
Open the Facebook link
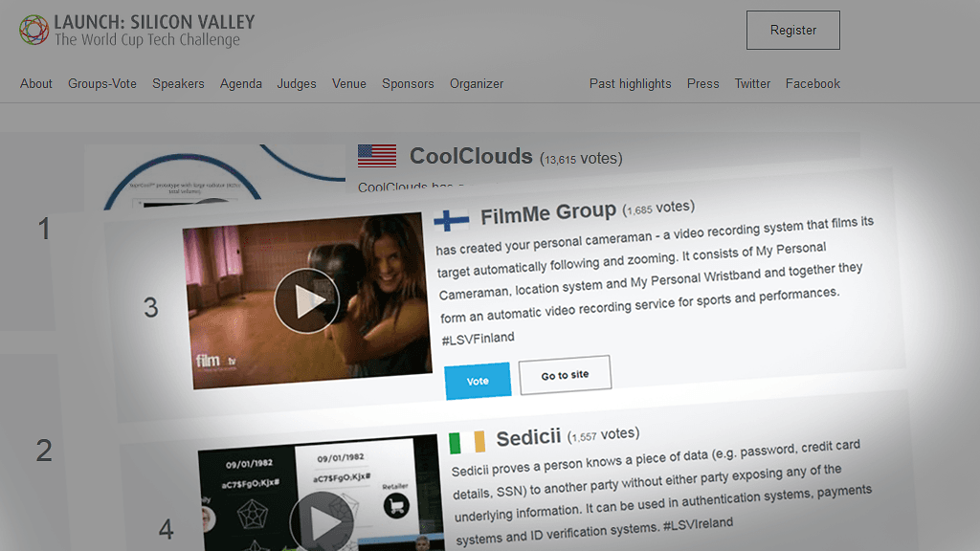(x=813, y=84)
